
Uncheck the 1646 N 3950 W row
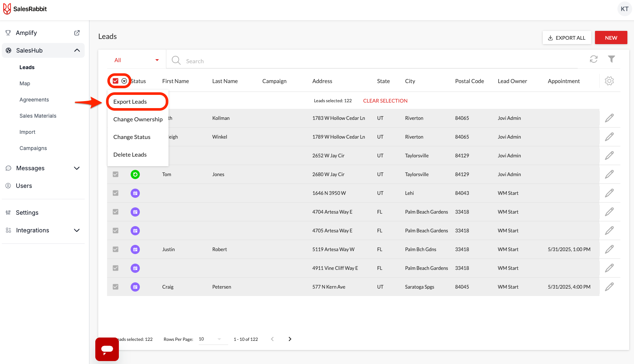[116, 193]
